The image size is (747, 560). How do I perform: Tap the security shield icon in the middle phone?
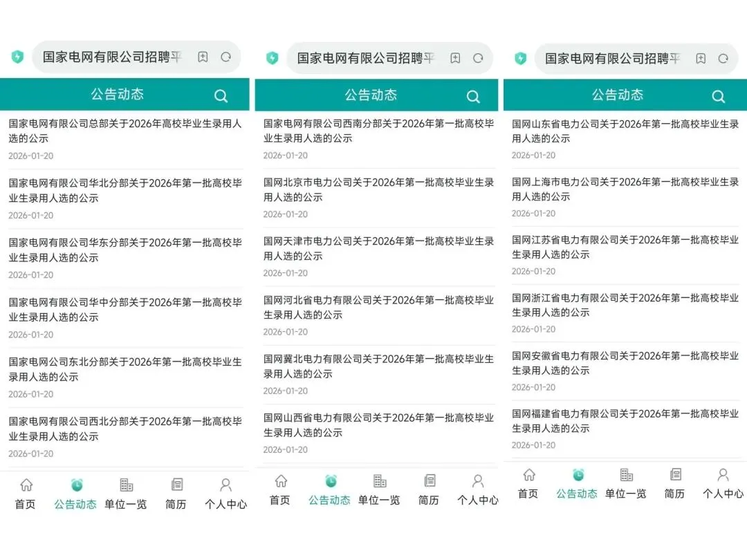(x=273, y=58)
